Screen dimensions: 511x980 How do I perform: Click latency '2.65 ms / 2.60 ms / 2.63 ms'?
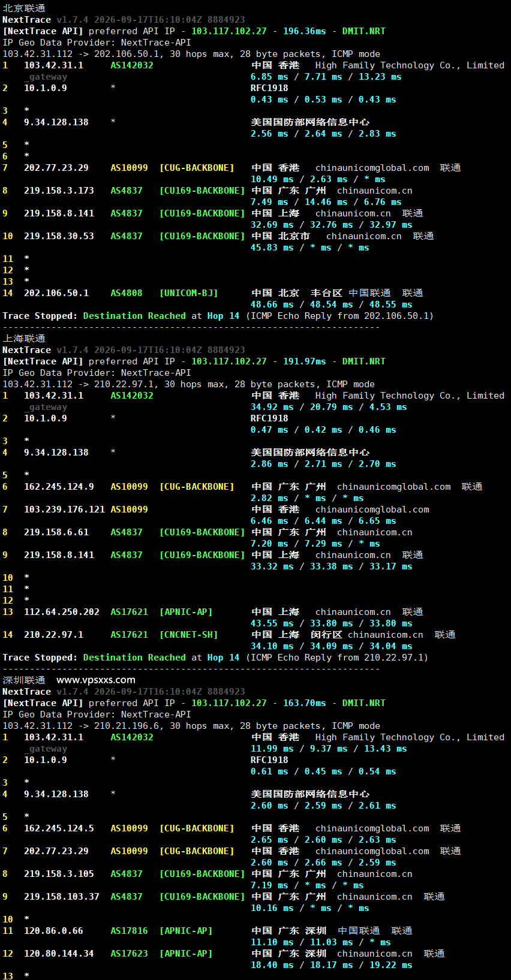[x=323, y=840]
